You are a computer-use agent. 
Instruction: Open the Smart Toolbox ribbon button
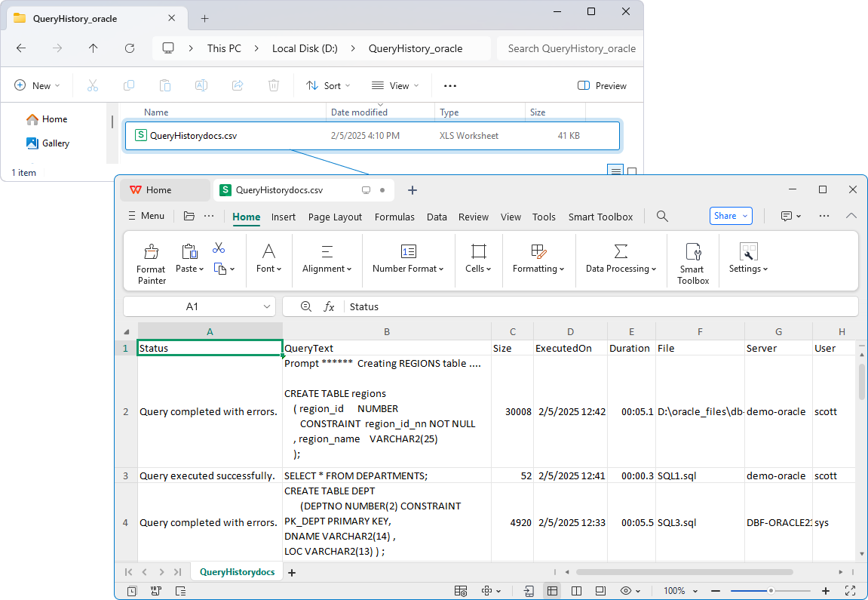click(693, 263)
